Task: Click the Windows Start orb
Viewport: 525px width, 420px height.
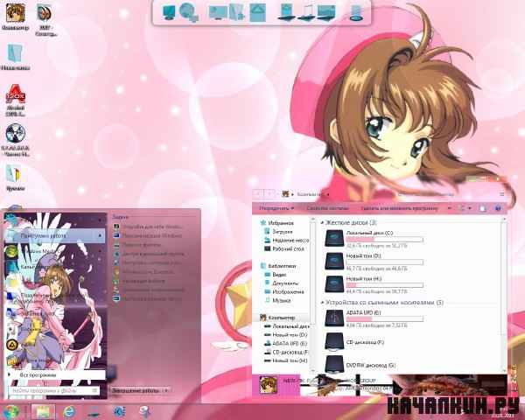Action: (x=10, y=411)
